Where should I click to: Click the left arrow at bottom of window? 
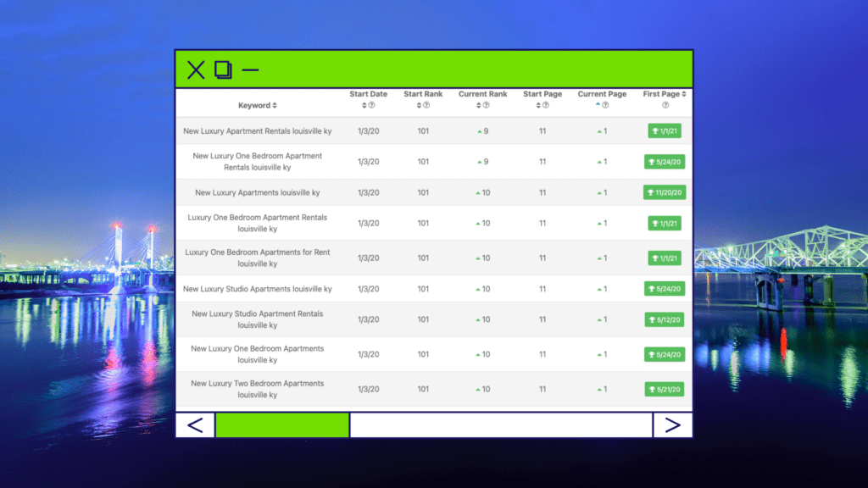tap(195, 424)
